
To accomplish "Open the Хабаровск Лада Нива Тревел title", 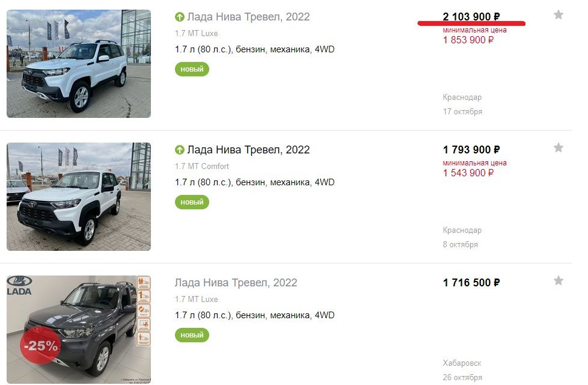I will [x=236, y=283].
